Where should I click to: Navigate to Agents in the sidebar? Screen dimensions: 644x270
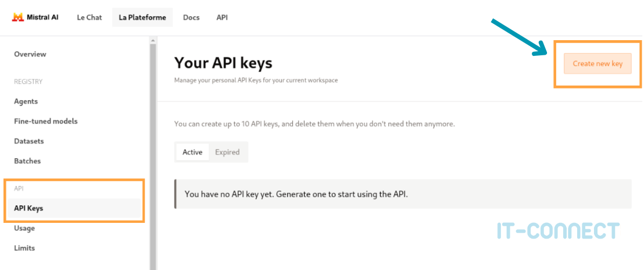26,101
